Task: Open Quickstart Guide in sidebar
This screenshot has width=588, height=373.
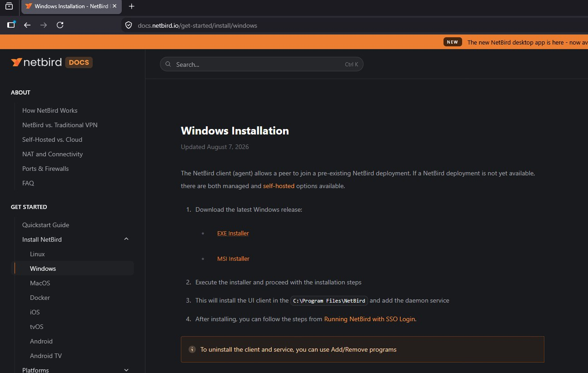Action: coord(46,225)
